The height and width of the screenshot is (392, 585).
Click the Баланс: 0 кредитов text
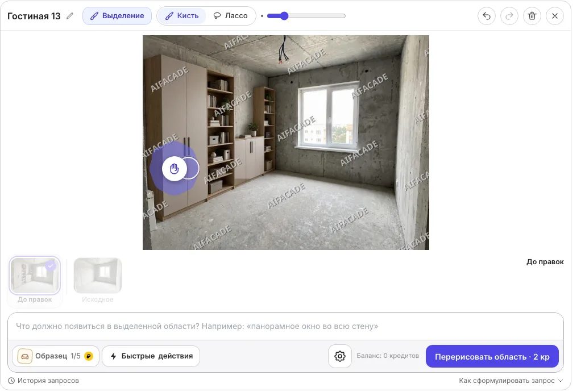point(388,356)
